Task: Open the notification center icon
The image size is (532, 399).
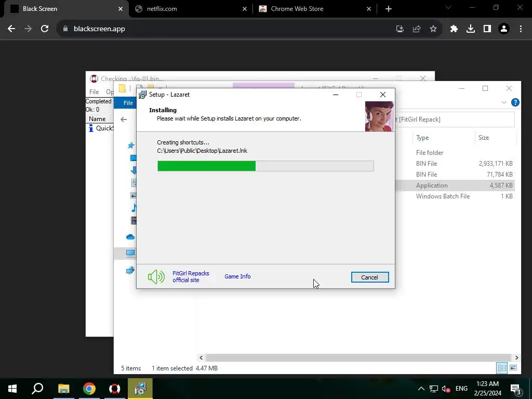Action: tap(516, 389)
